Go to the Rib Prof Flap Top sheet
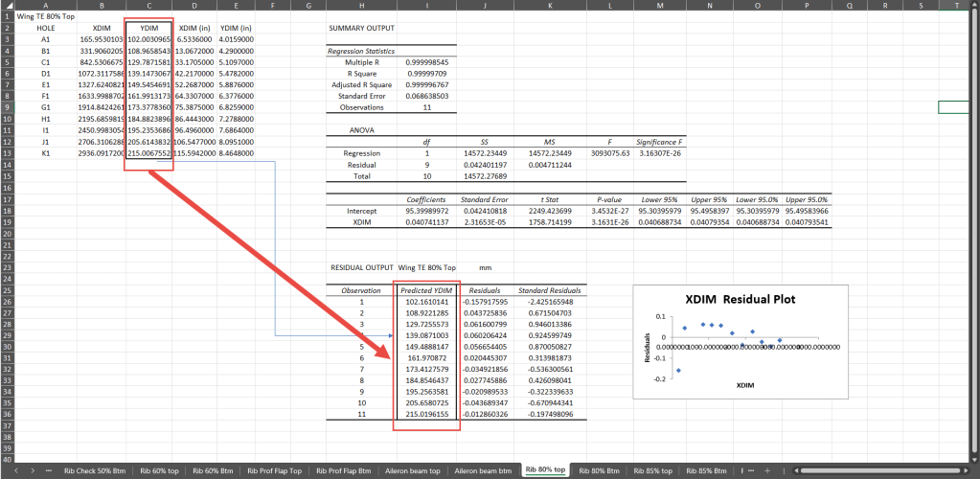 (x=275, y=470)
